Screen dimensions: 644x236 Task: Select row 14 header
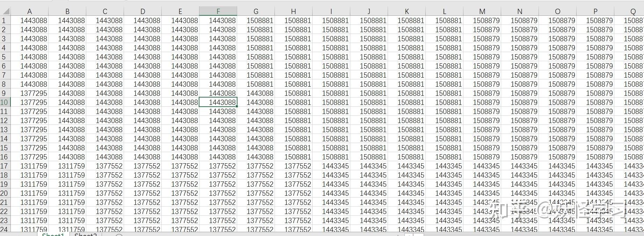5,139
